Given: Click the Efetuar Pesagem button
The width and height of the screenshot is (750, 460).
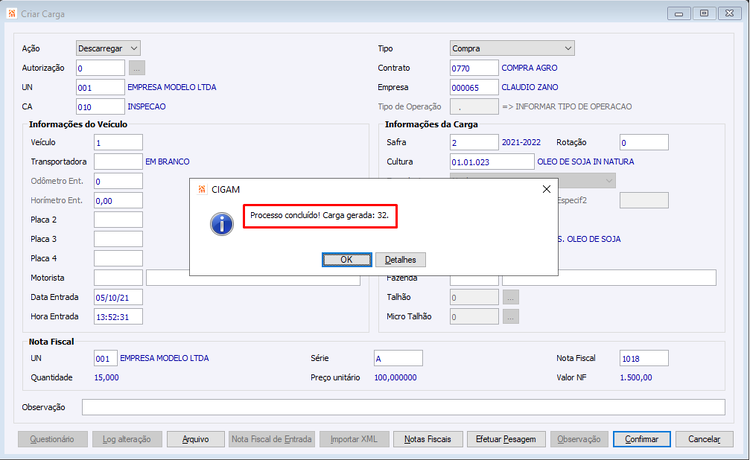Looking at the screenshot, I should click(506, 439).
